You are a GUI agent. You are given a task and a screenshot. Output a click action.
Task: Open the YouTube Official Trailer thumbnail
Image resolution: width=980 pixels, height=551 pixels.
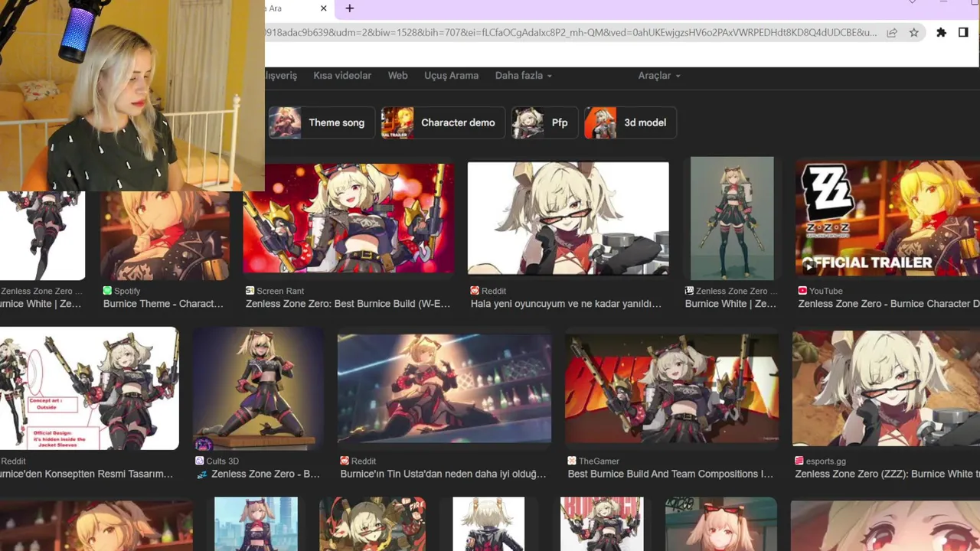pyautogui.click(x=887, y=218)
